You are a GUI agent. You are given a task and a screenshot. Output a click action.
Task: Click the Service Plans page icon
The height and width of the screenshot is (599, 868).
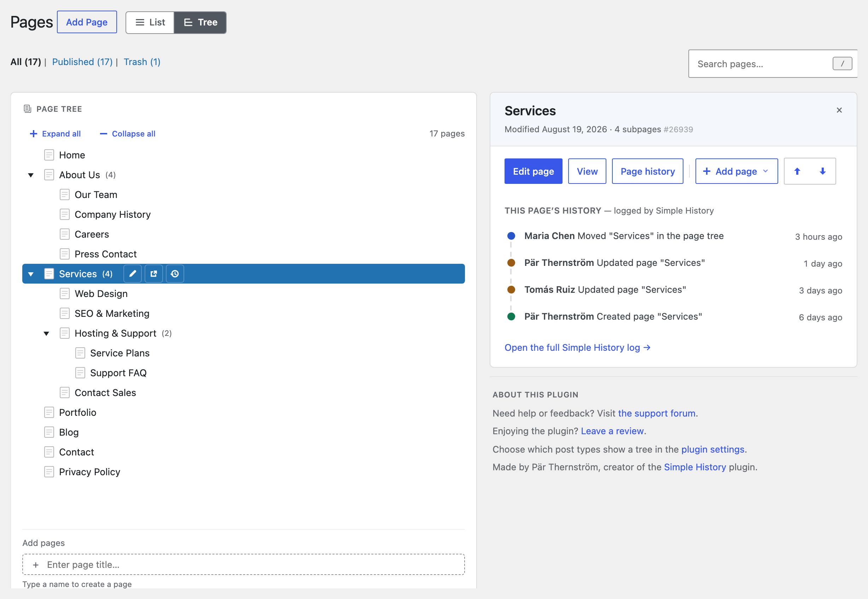click(80, 353)
